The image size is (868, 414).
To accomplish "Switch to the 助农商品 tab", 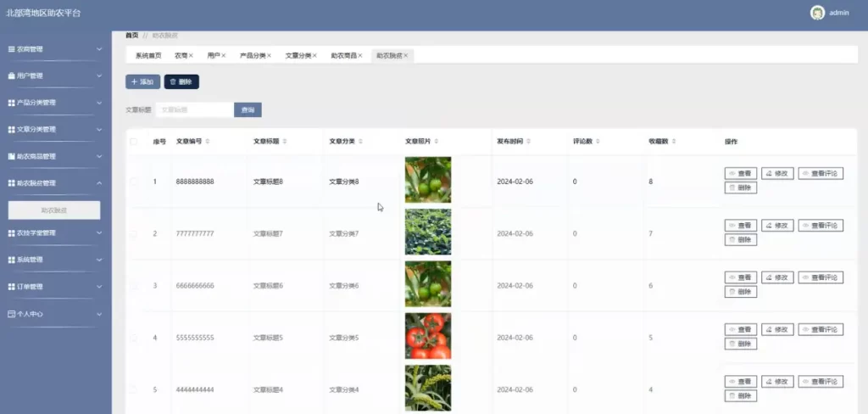I will point(344,55).
